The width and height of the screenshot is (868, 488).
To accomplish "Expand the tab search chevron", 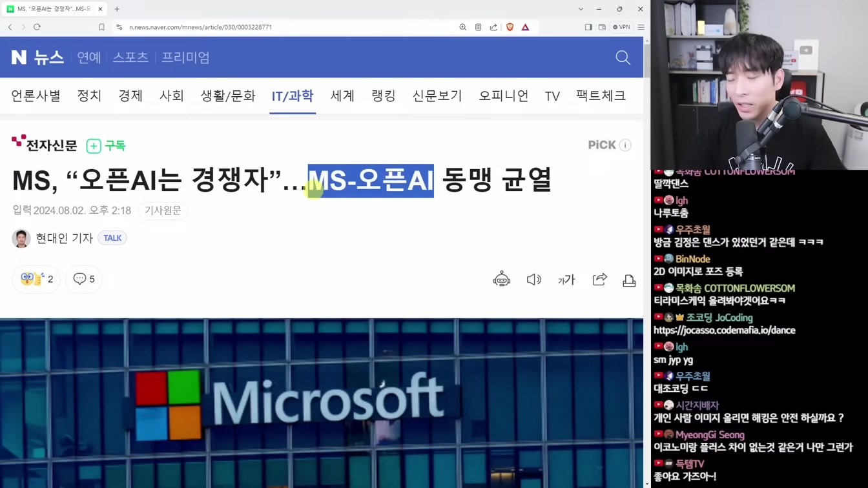I will tap(581, 9).
